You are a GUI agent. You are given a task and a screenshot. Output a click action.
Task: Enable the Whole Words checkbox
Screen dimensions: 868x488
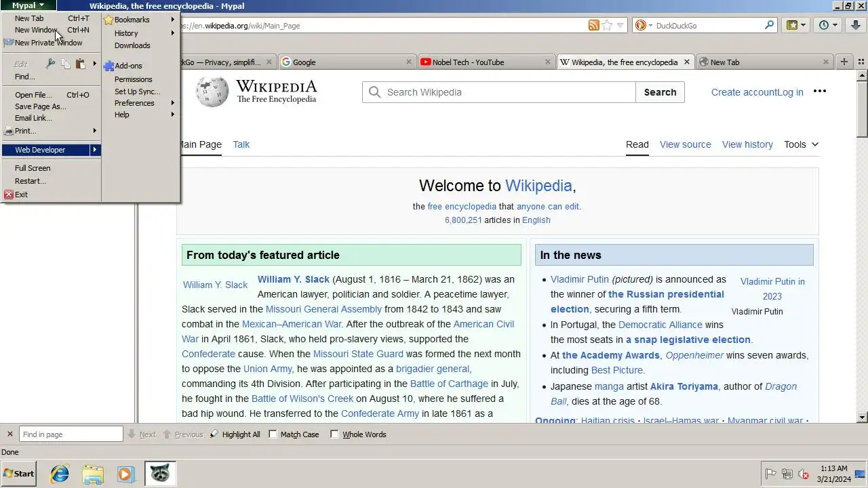pyautogui.click(x=334, y=434)
